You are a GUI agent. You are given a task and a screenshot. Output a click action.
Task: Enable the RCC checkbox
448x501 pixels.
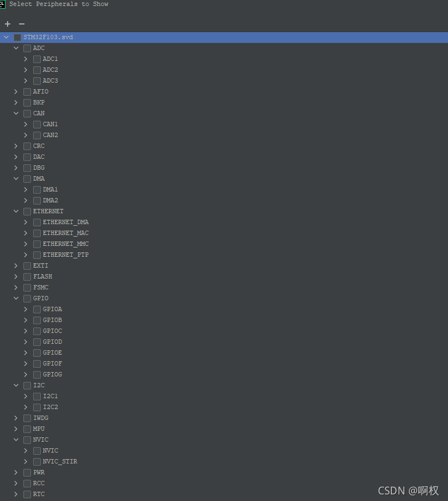[x=27, y=484]
